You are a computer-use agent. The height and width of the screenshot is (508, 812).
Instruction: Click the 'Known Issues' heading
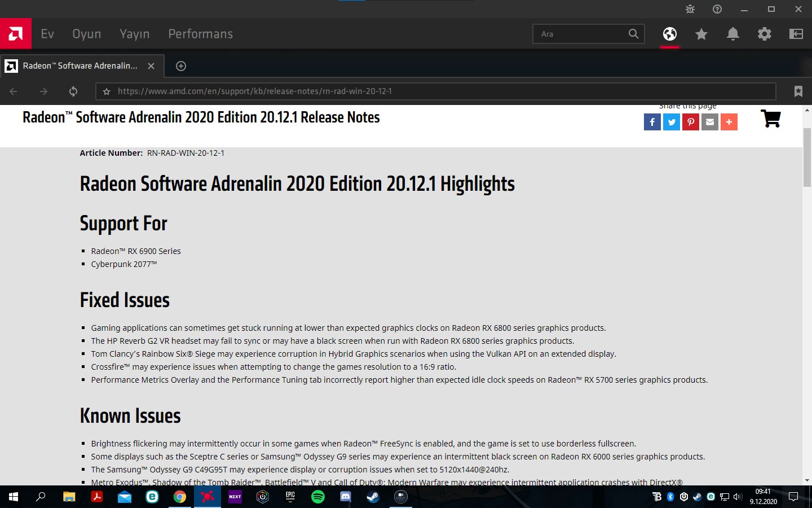(x=130, y=415)
